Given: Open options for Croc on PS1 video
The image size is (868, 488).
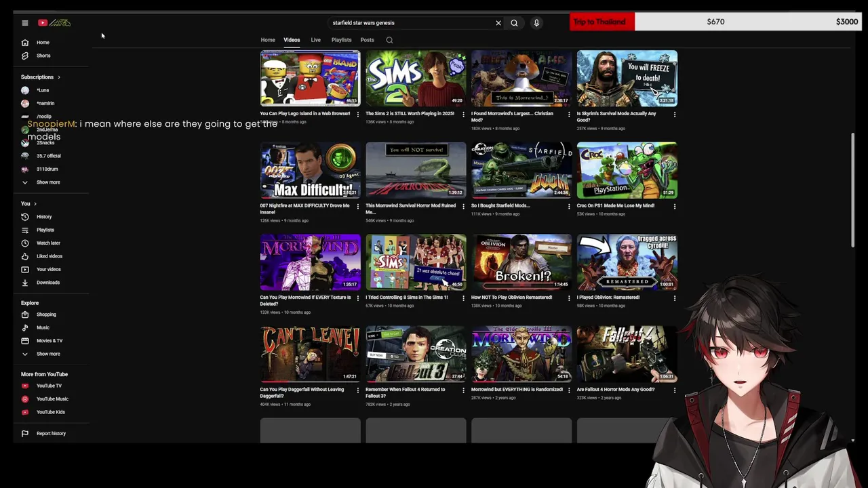Looking at the screenshot, I should [675, 206].
